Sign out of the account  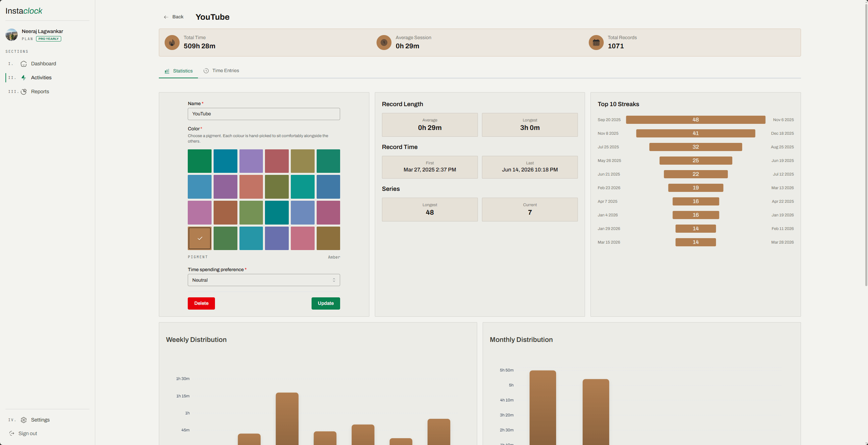click(28, 433)
